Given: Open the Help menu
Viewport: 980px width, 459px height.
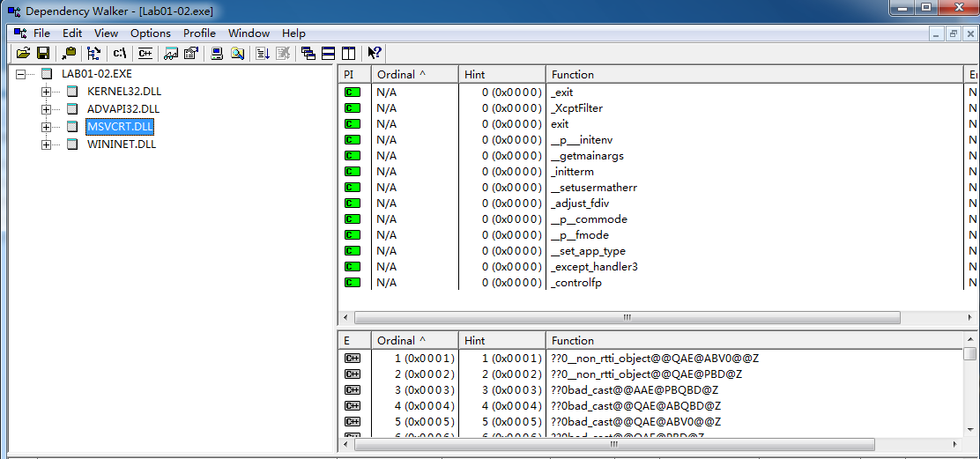Looking at the screenshot, I should coord(293,33).
